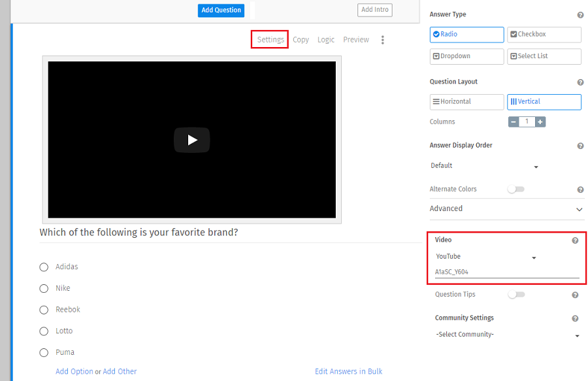Click the Question Tips help icon
This screenshot has width=588, height=381.
point(575,295)
